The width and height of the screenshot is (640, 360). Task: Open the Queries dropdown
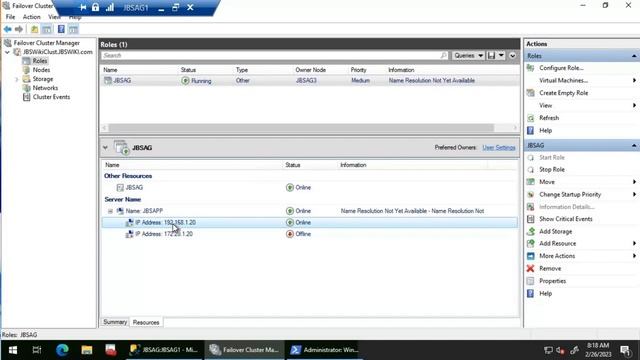pos(468,55)
